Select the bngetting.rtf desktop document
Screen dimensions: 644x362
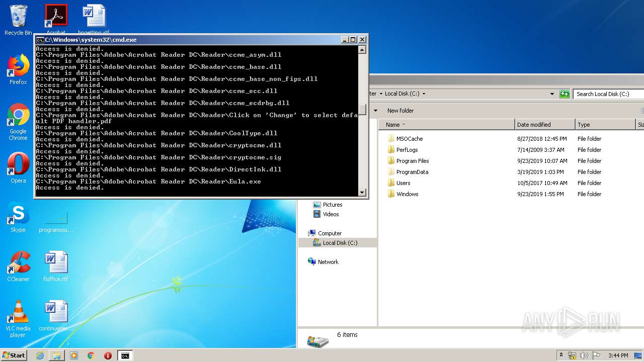point(94,19)
